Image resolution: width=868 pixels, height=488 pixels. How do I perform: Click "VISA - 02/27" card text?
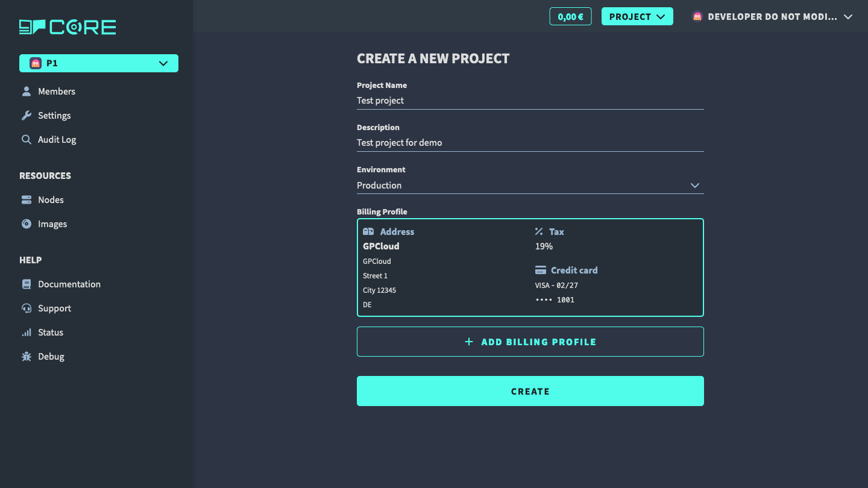tap(556, 286)
